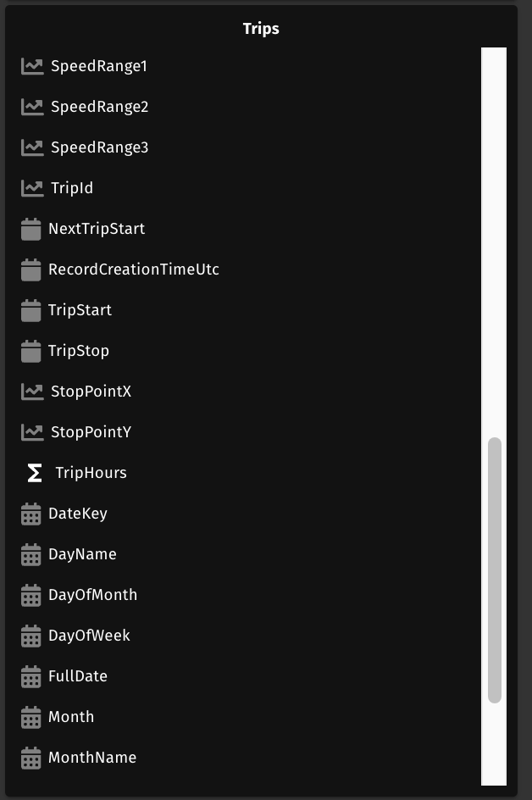Screen dimensions: 532x800
Task: Click the chart icon next to TripId
Action: point(32,188)
